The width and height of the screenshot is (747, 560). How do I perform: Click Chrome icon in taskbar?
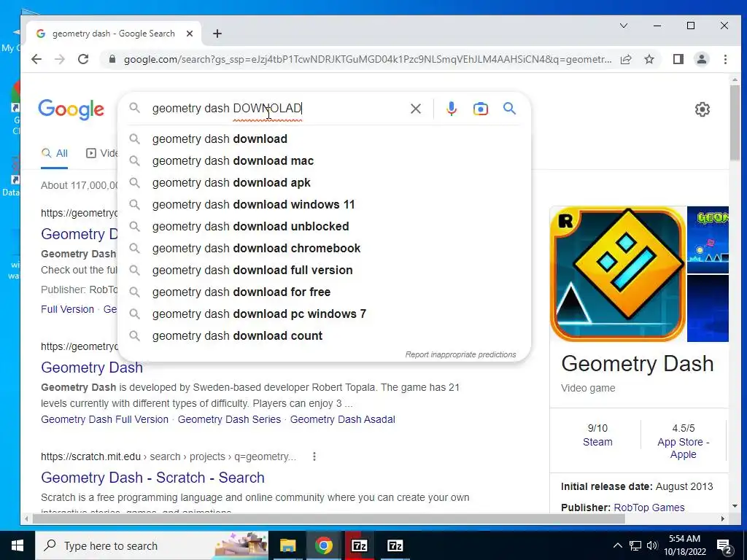[x=323, y=545]
